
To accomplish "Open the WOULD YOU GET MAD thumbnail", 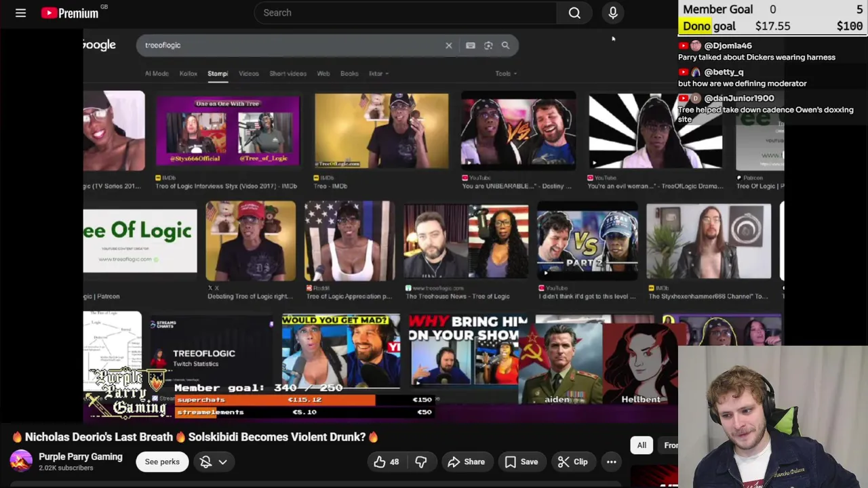I will 340,351.
